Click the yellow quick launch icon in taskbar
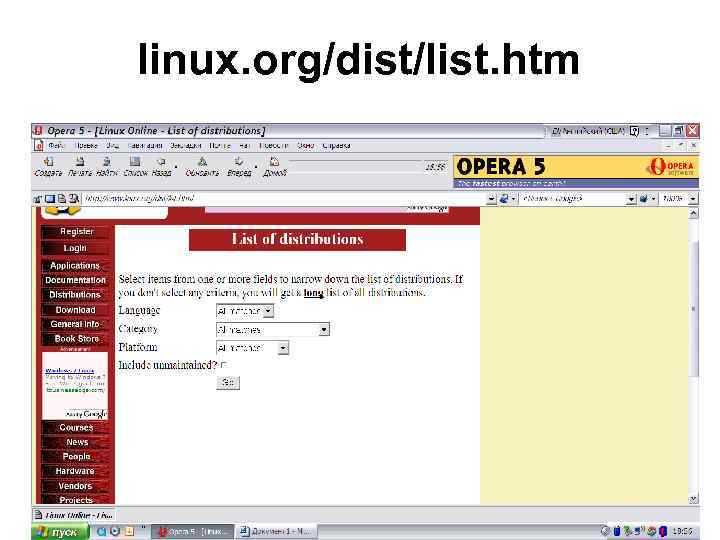 (x=129, y=532)
